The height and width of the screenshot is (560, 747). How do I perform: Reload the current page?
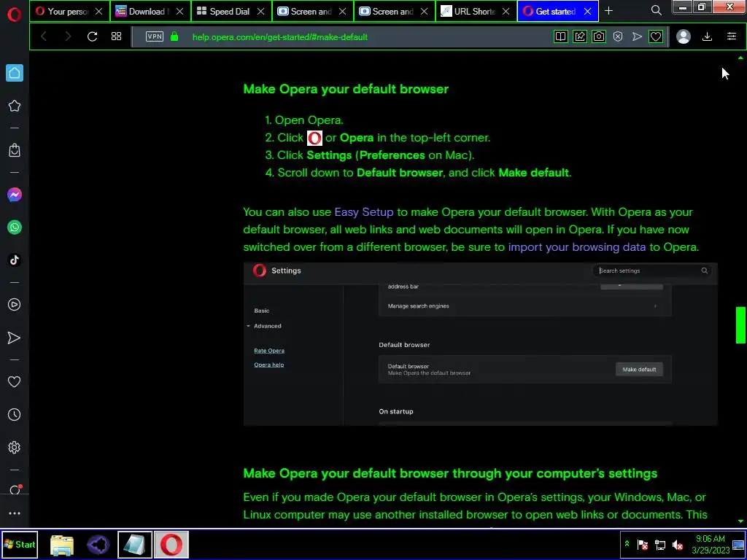tap(92, 36)
